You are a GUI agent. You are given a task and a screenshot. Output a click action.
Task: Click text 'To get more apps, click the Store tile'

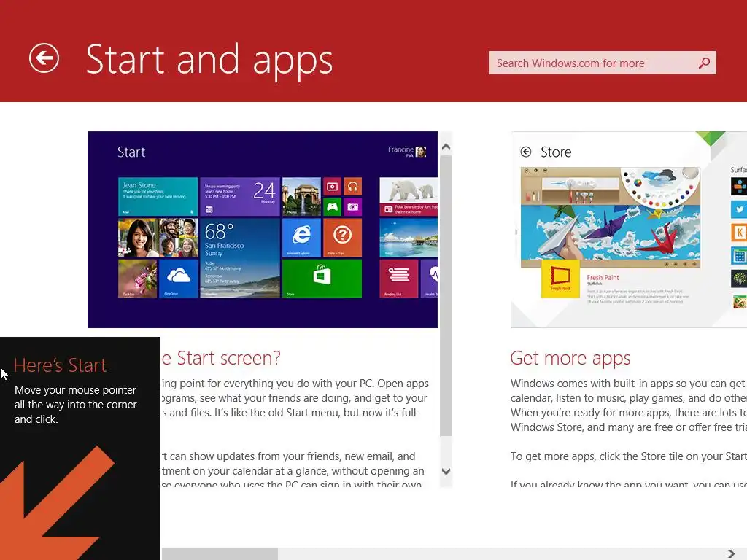point(629,456)
